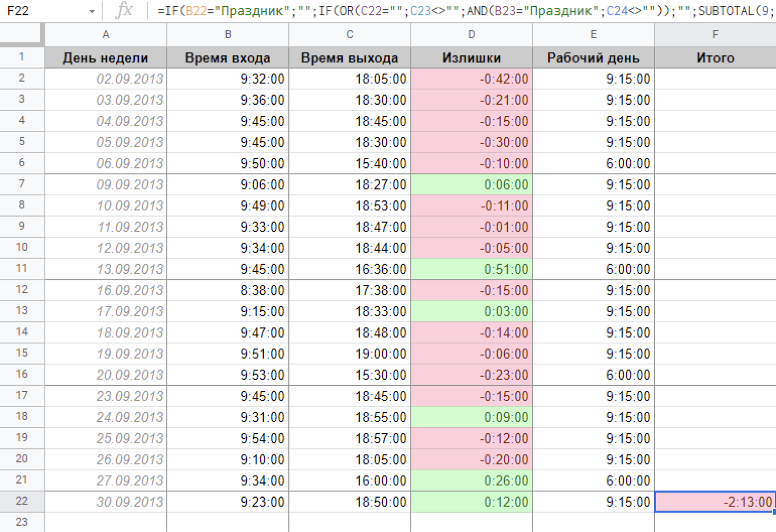Select row 23 header

22,522
